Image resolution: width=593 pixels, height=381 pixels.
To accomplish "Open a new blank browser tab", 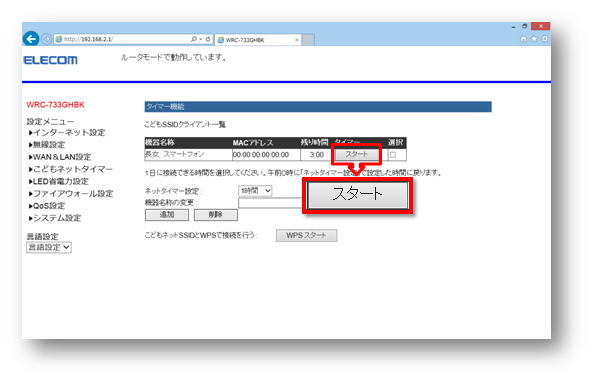I will (308, 40).
